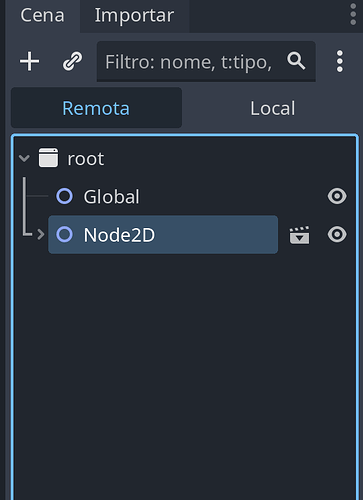This screenshot has width=363, height=500.
Task: Select the Global node label
Action: coord(111,196)
